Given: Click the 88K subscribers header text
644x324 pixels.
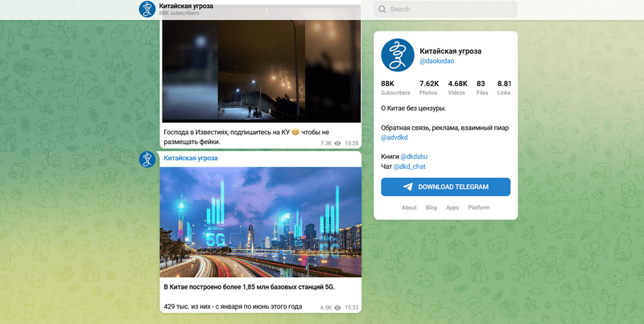Looking at the screenshot, I should [x=179, y=13].
